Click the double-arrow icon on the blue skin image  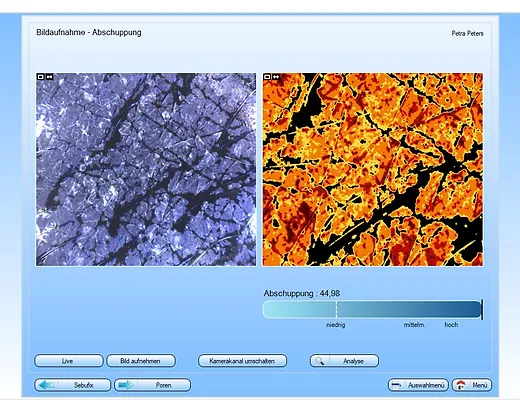pyautogui.click(x=49, y=77)
